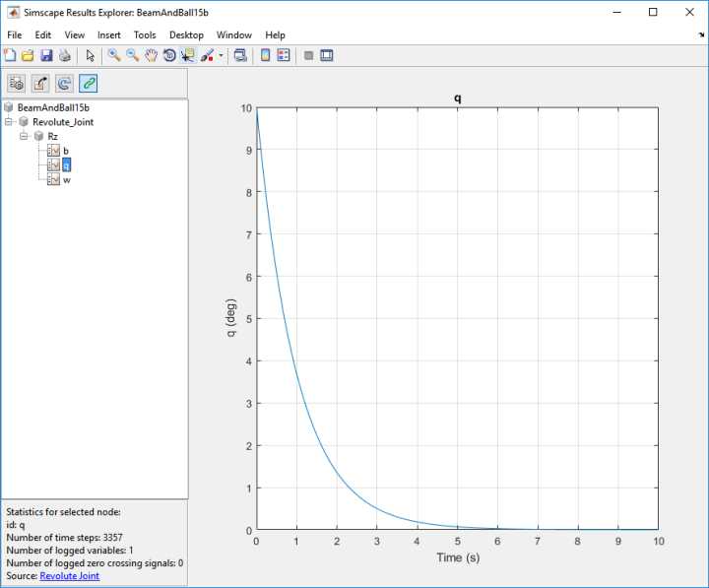Click the 'Number of logged zero crossing signals: 0' text
Screen dimensions: 709x588
(95, 562)
